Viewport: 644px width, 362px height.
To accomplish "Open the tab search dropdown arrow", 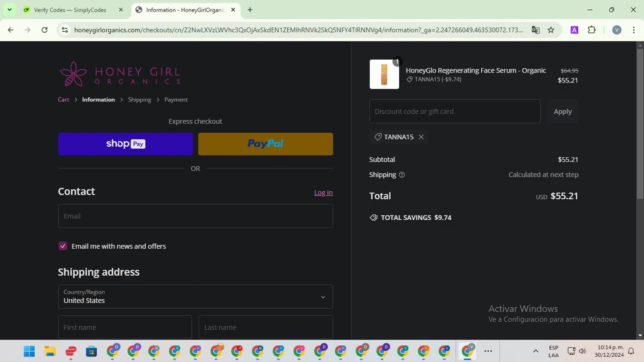I will [x=9, y=9].
